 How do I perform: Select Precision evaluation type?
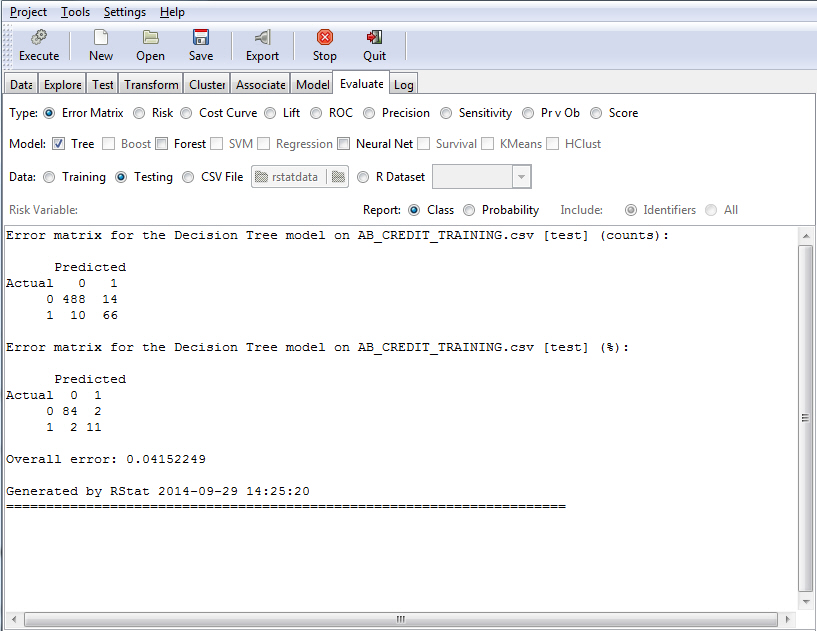(x=369, y=113)
